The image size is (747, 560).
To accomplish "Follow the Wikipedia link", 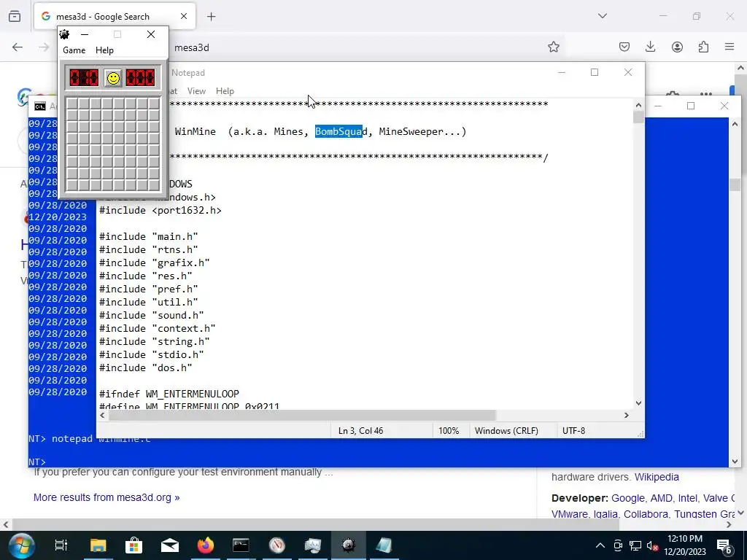I will point(657,477).
